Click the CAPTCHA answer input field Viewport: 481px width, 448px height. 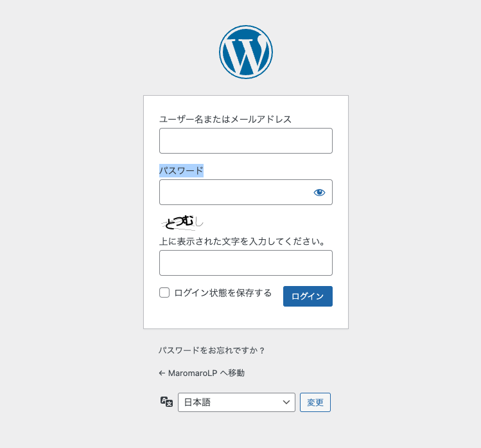(x=245, y=263)
